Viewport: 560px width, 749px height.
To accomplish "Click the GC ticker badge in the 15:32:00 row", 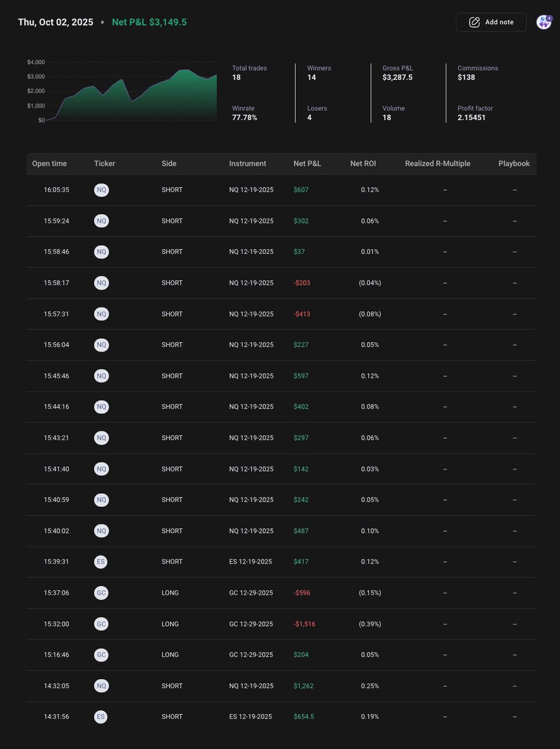I will point(101,624).
